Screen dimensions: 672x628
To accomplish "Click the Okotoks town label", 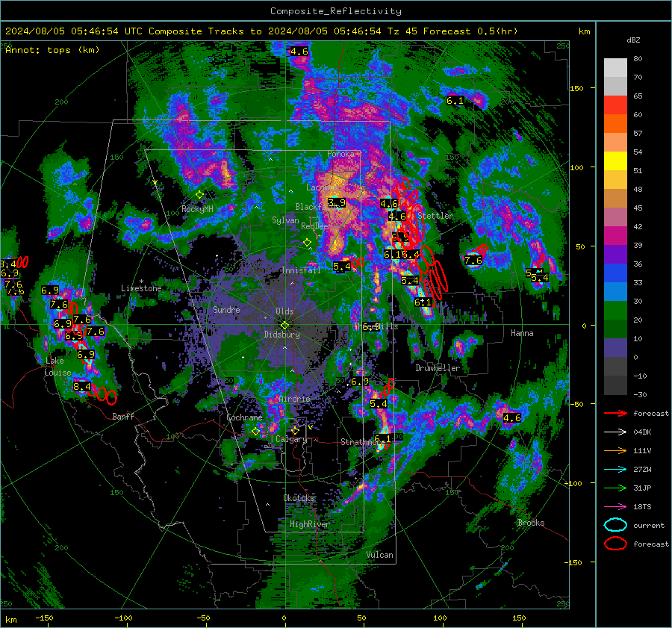I will pos(299,498).
